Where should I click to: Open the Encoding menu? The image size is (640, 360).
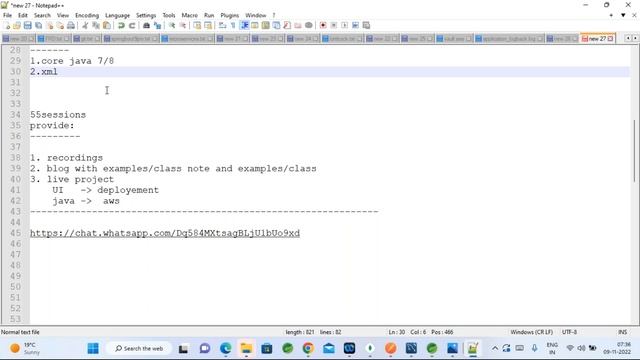[87, 15]
